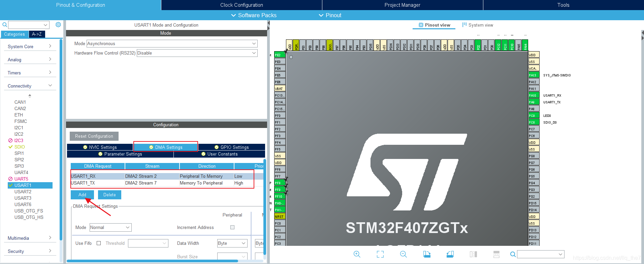The image size is (644, 264).
Task: Open the Parameter Settings tab
Action: pos(120,154)
